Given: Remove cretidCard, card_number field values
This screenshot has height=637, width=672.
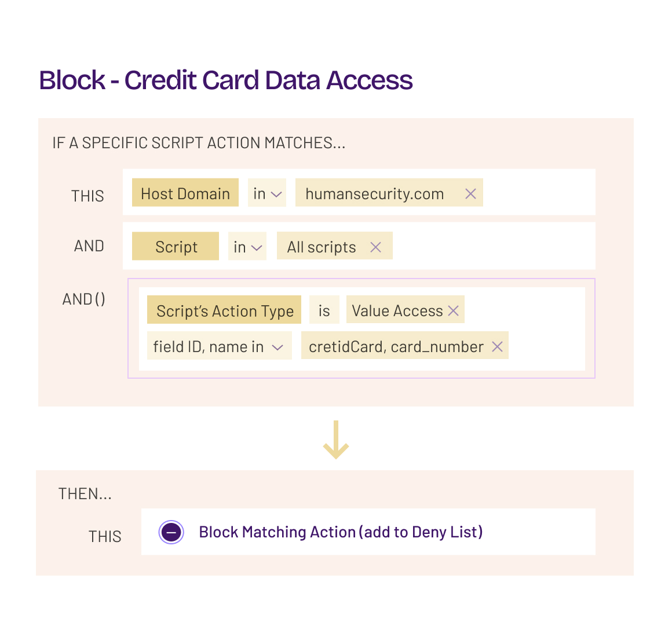Looking at the screenshot, I should [x=497, y=347].
